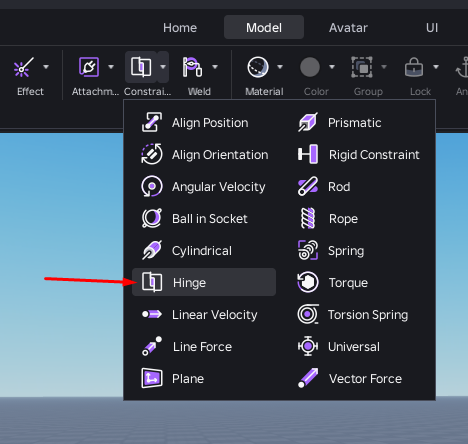Click the 'Universal' label text

(x=354, y=347)
